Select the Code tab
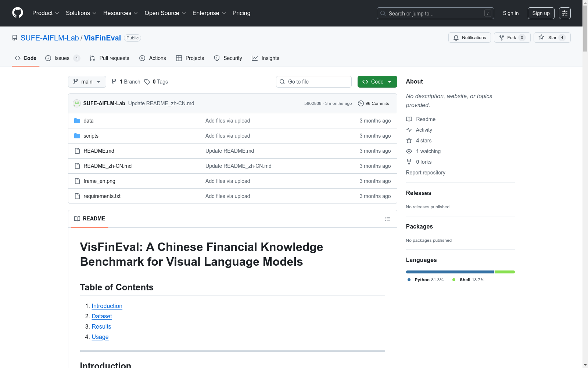588x368 pixels. [26, 58]
